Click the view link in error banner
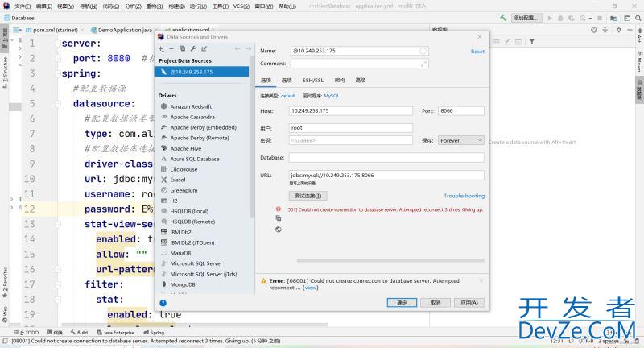644x348 pixels. tap(311, 288)
